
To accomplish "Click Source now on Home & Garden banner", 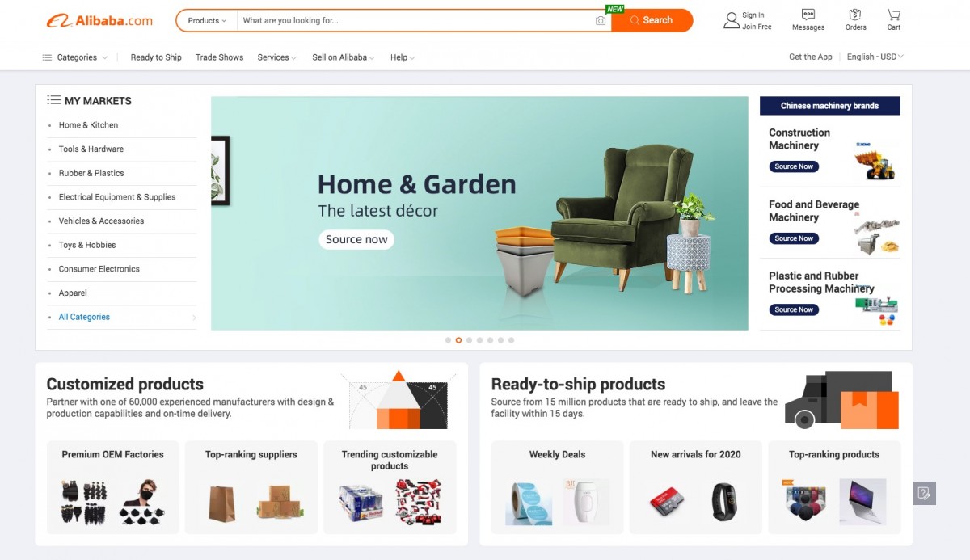I will [356, 239].
